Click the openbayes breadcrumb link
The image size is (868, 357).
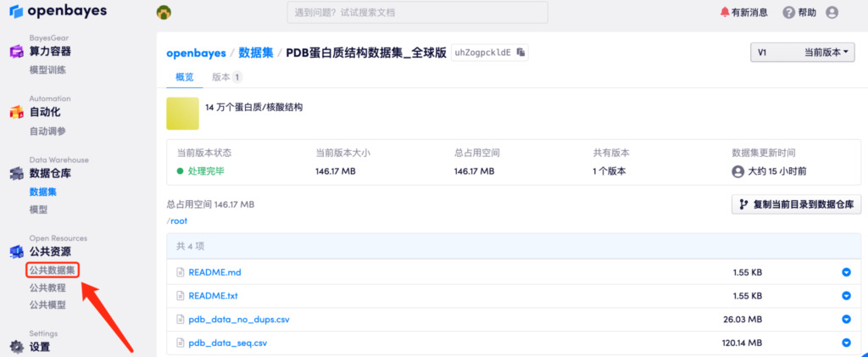(x=197, y=53)
